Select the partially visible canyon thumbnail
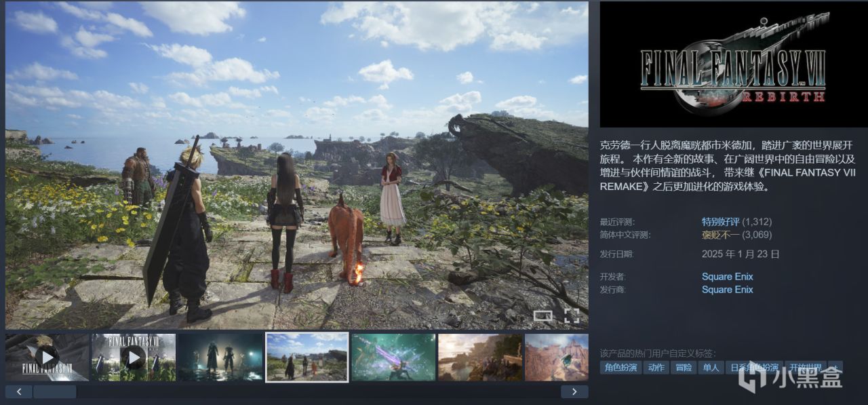868x405 pixels. pyautogui.click(x=557, y=357)
